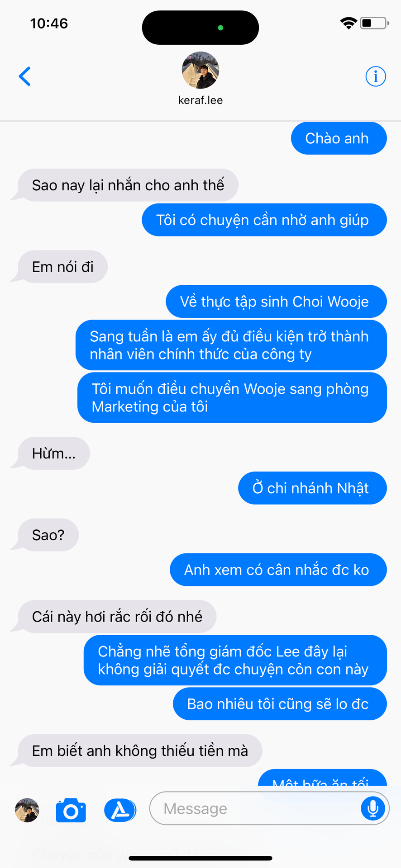Tap keraf.lee profile picture at top
This screenshot has width=401, height=868.
tap(200, 70)
